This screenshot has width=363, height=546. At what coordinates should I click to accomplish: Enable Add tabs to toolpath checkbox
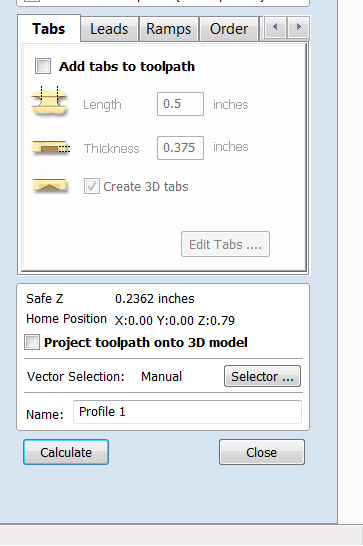coord(43,66)
